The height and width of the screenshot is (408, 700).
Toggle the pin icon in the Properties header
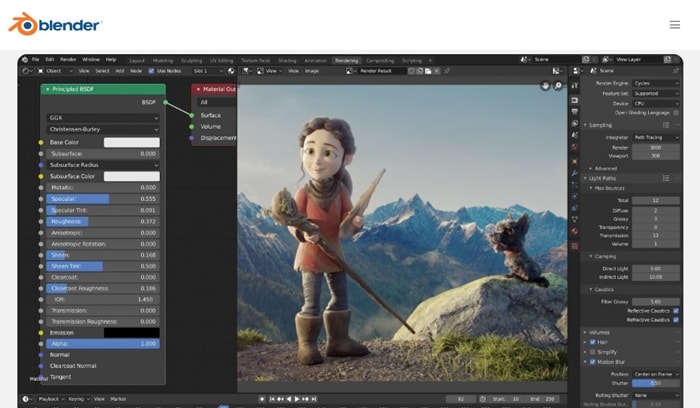675,71
